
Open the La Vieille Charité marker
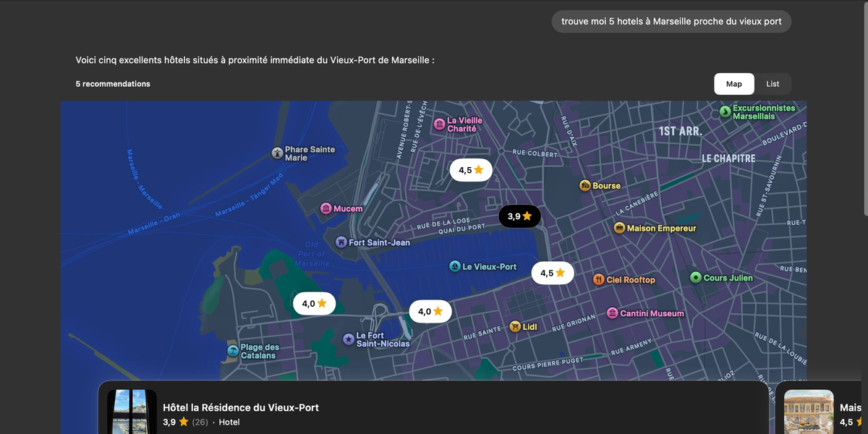pyautogui.click(x=439, y=124)
